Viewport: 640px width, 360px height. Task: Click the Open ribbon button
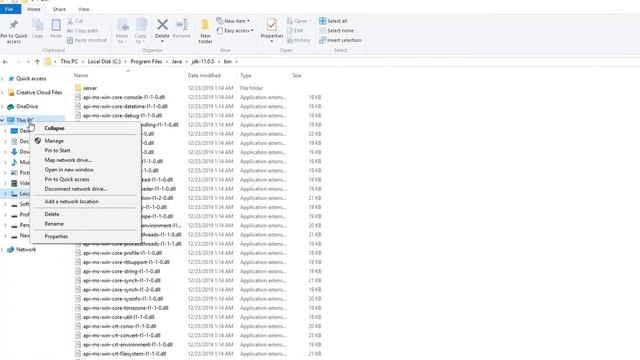[298, 21]
